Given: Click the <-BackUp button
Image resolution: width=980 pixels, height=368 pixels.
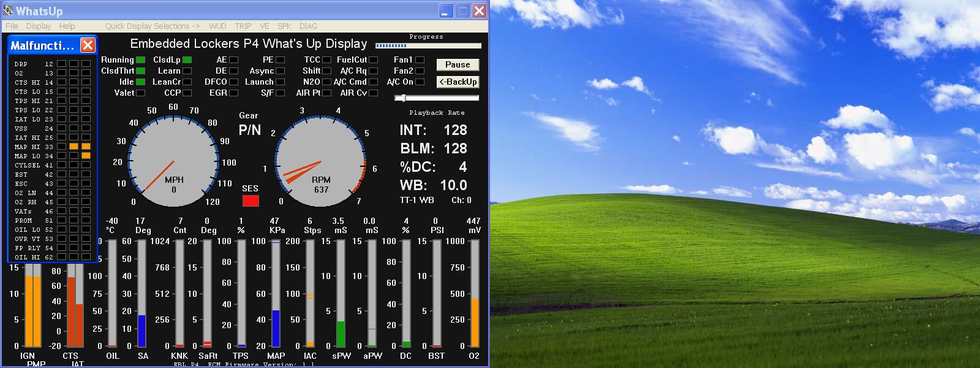Looking at the screenshot, I should click(458, 82).
